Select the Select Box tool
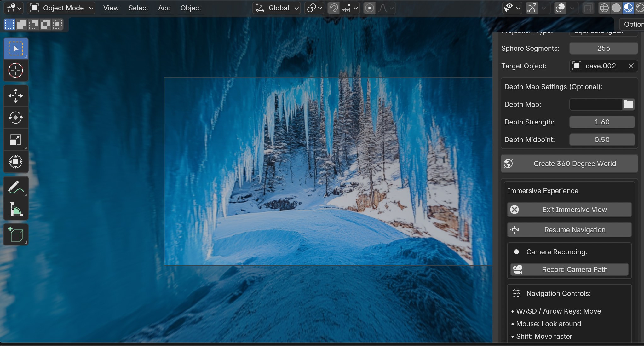This screenshot has height=346, width=644. 16,49
